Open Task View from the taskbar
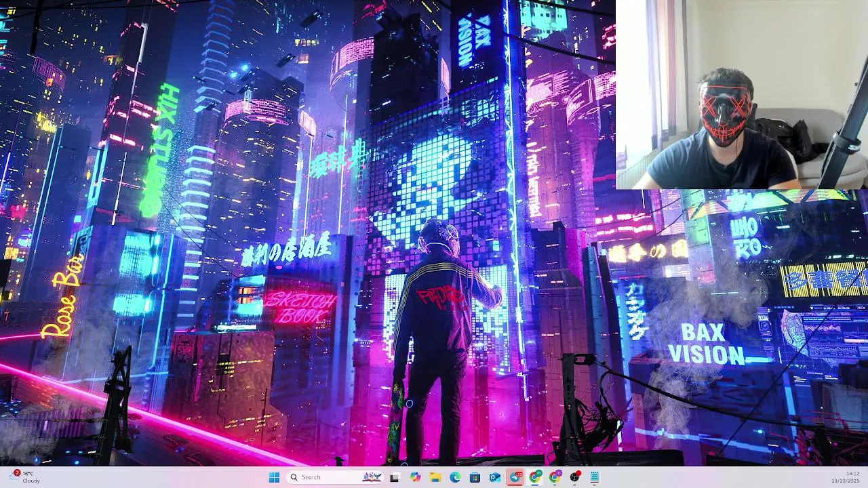Viewport: 868px width, 488px height. click(395, 477)
